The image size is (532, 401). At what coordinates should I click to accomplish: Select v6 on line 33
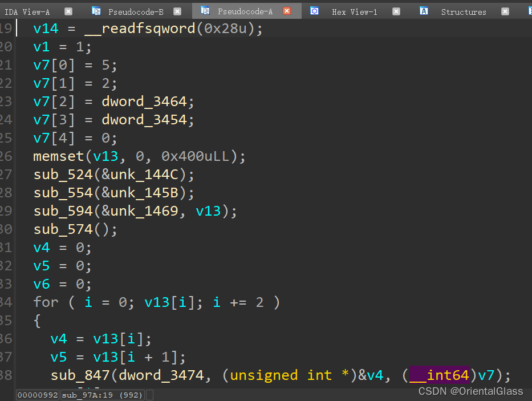coord(42,284)
